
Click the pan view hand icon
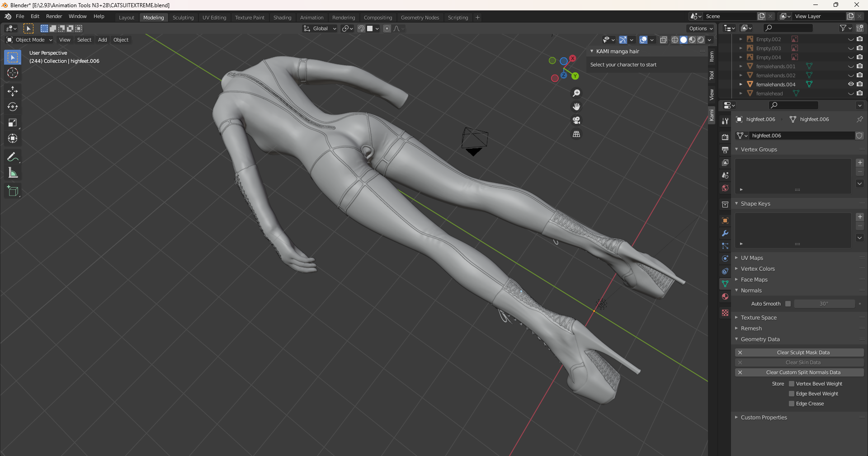tap(576, 107)
